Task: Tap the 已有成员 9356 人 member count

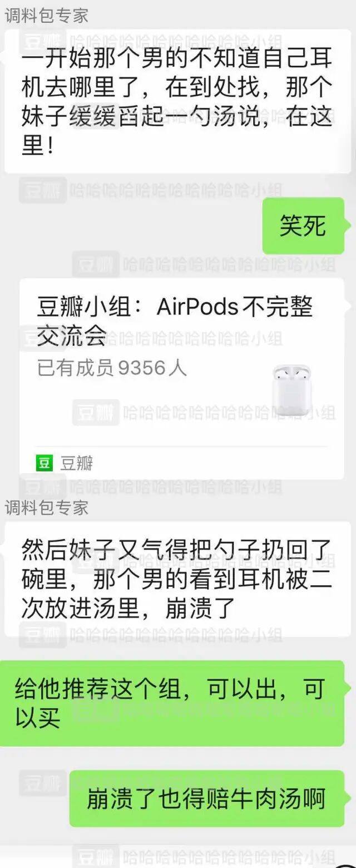Action: point(112,368)
